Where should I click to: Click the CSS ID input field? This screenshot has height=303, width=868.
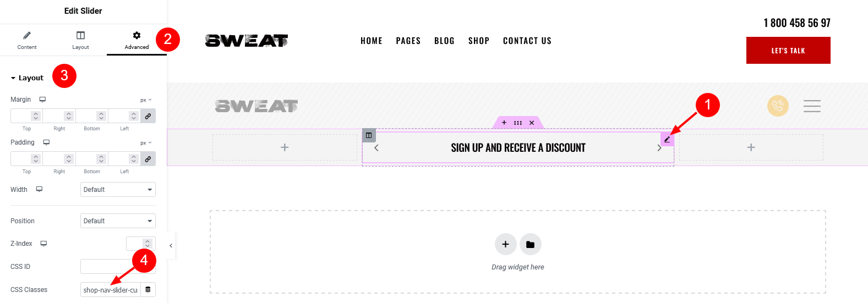tap(118, 267)
